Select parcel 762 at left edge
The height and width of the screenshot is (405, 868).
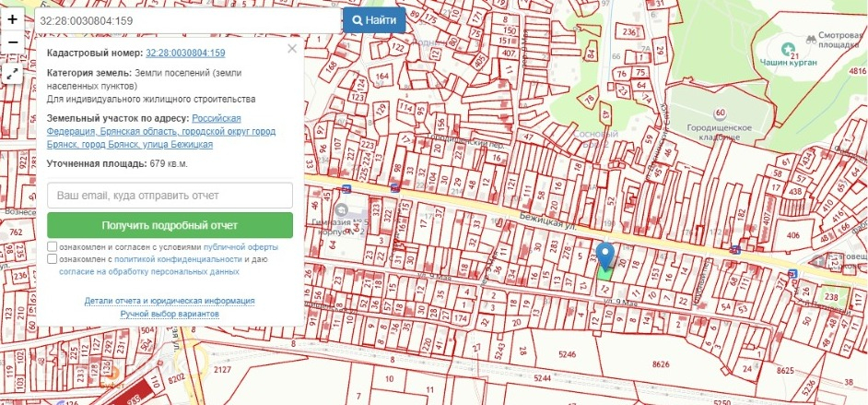tap(16, 232)
